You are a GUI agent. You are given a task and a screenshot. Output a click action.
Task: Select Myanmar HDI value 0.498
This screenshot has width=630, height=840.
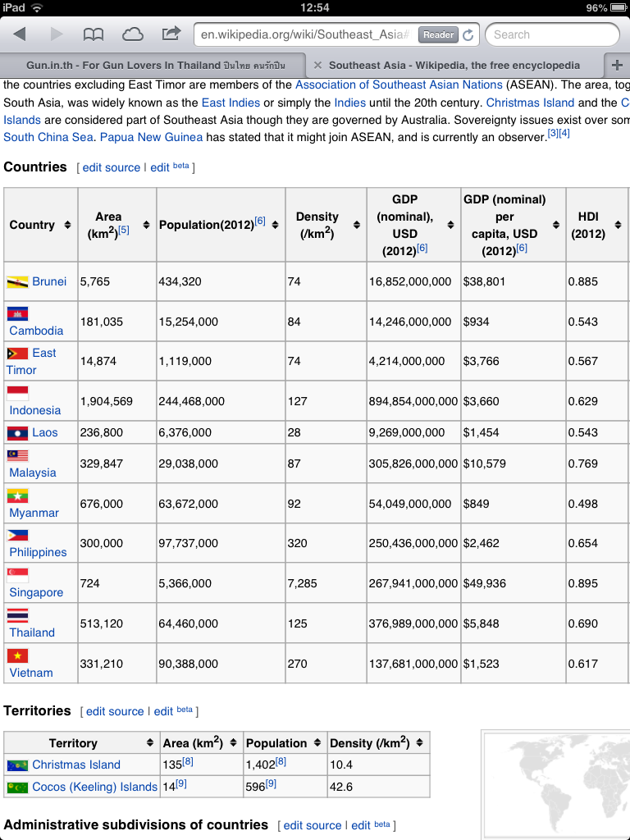pos(583,504)
